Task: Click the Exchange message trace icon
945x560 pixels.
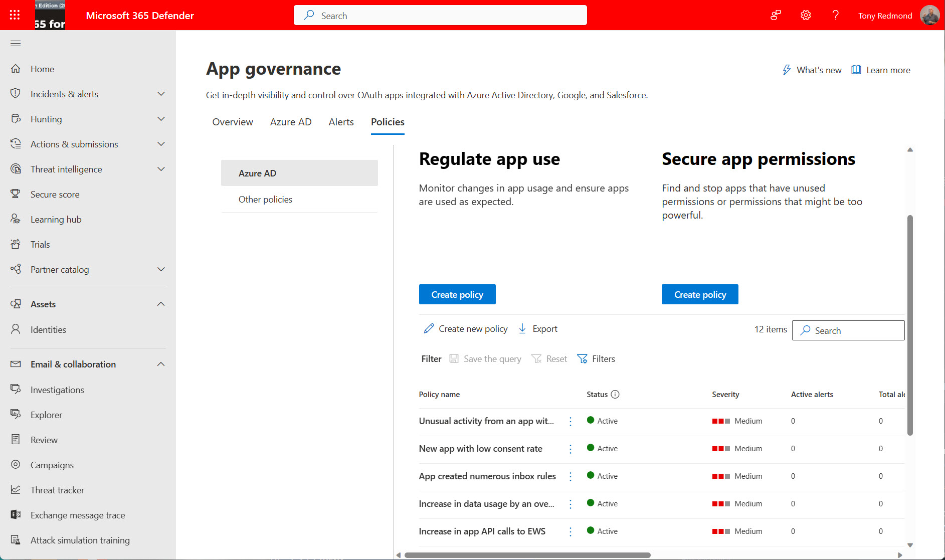Action: point(16,515)
